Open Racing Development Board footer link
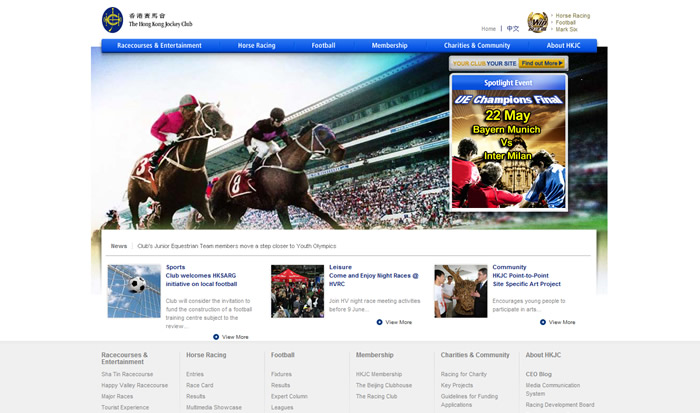 point(560,405)
